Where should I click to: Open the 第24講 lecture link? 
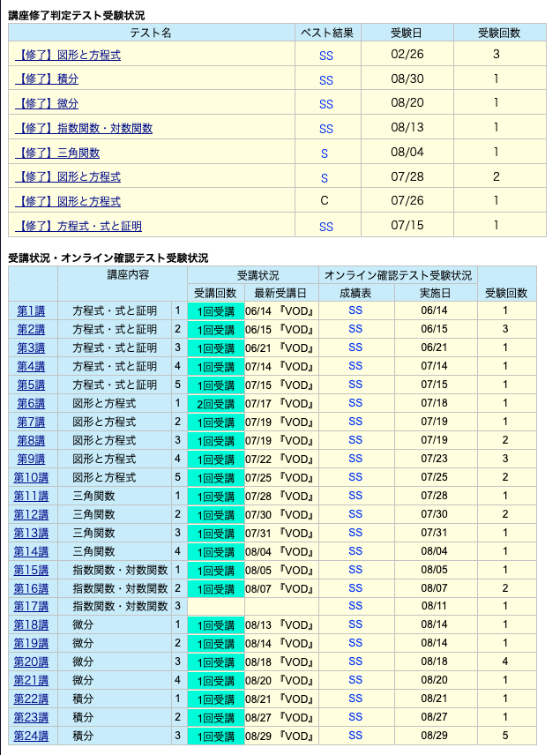(x=31, y=736)
